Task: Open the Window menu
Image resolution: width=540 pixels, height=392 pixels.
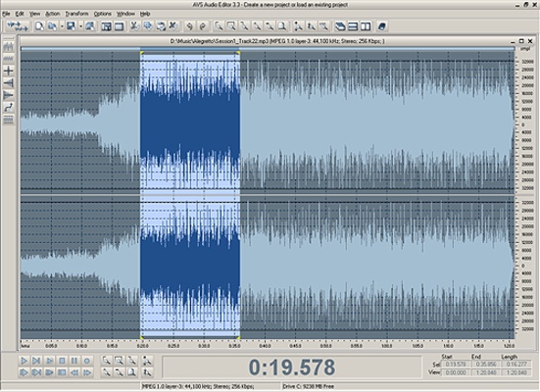Action: pyautogui.click(x=125, y=14)
